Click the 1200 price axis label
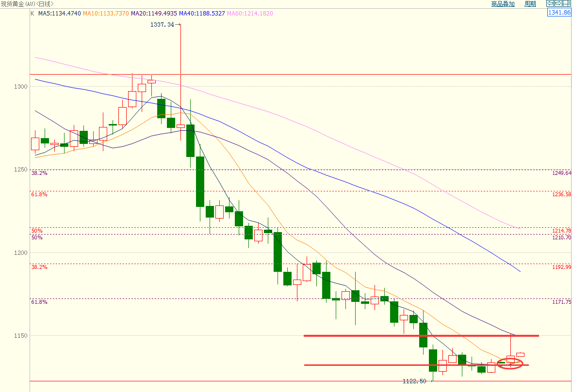Image resolution: width=572 pixels, height=392 pixels. (21, 253)
